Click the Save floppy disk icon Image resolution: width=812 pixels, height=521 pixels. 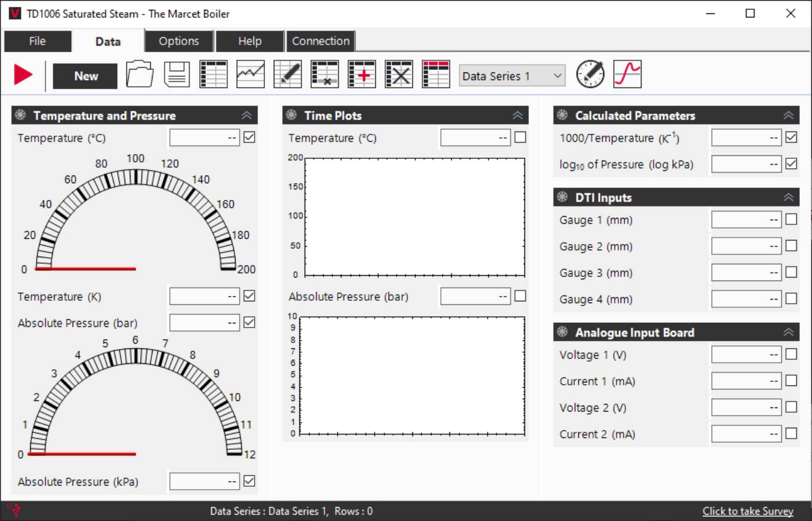[176, 75]
